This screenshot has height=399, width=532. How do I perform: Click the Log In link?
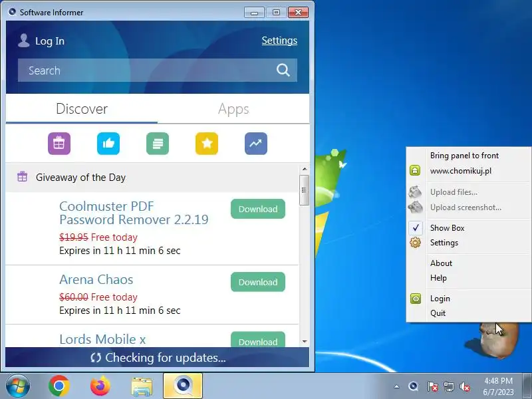click(x=49, y=41)
